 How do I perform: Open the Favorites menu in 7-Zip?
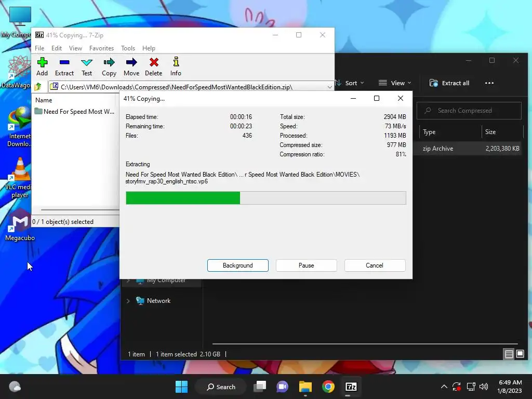point(101,48)
